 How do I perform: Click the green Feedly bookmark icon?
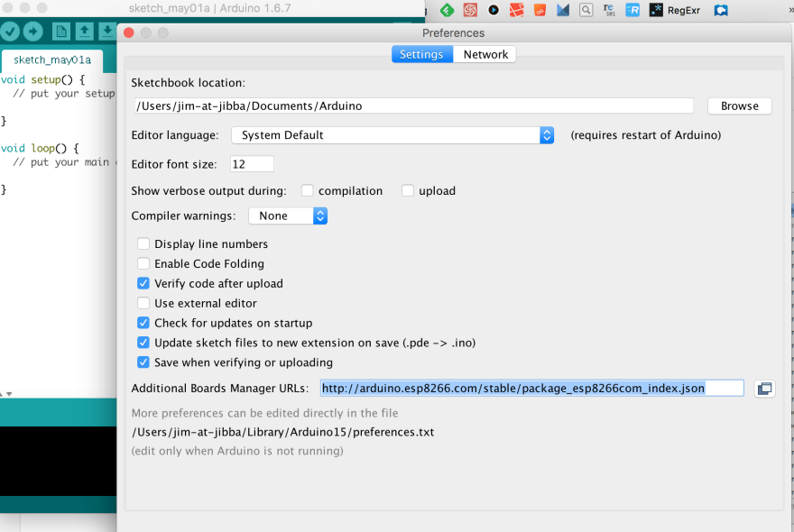(448, 10)
